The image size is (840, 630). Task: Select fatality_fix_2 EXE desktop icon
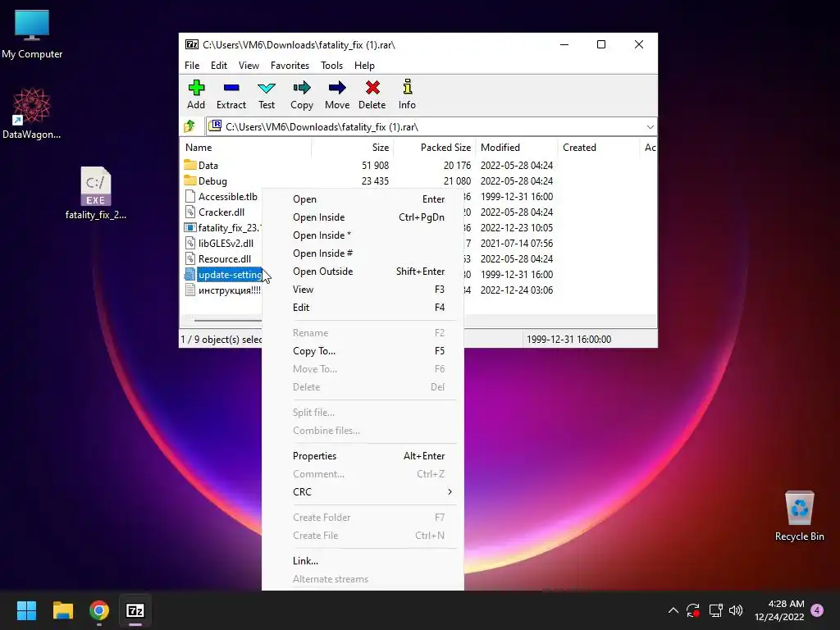(x=96, y=194)
